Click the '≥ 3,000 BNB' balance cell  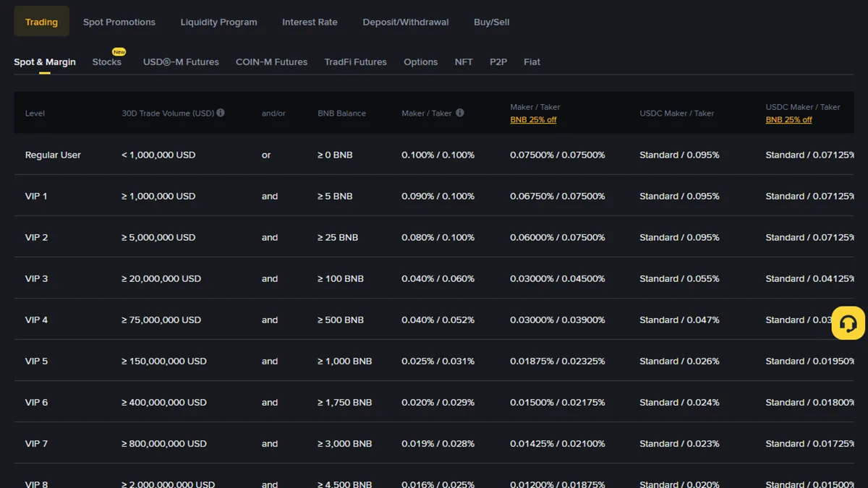345,443
